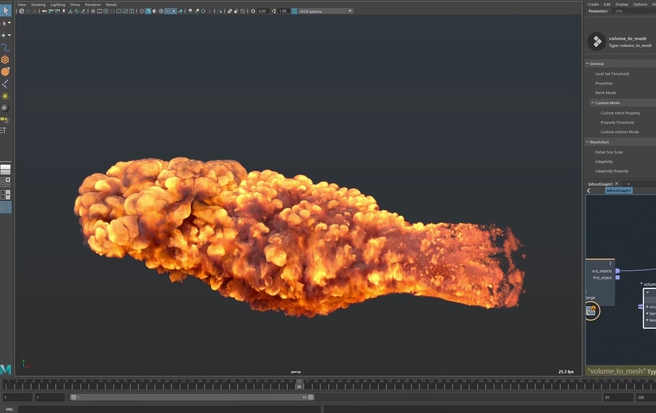This screenshot has width=656, height=413.
Task: Toggle highlighted smooth shade icon
Action: pos(148,11)
